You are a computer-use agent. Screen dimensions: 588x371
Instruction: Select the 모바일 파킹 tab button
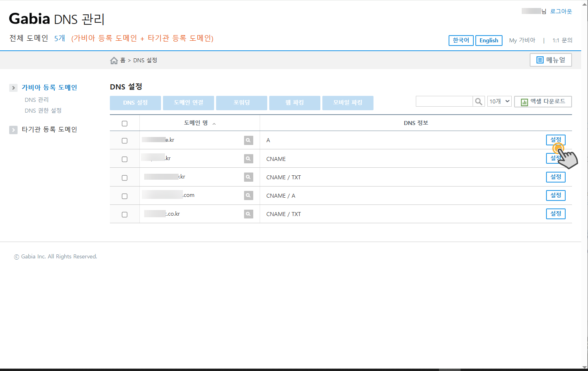click(348, 103)
